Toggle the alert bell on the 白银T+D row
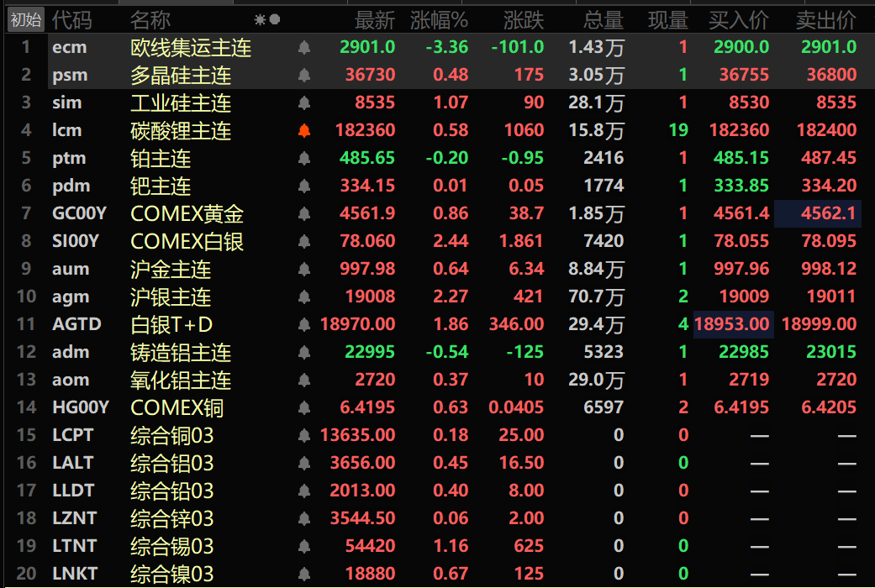The height and width of the screenshot is (588, 875). (304, 325)
